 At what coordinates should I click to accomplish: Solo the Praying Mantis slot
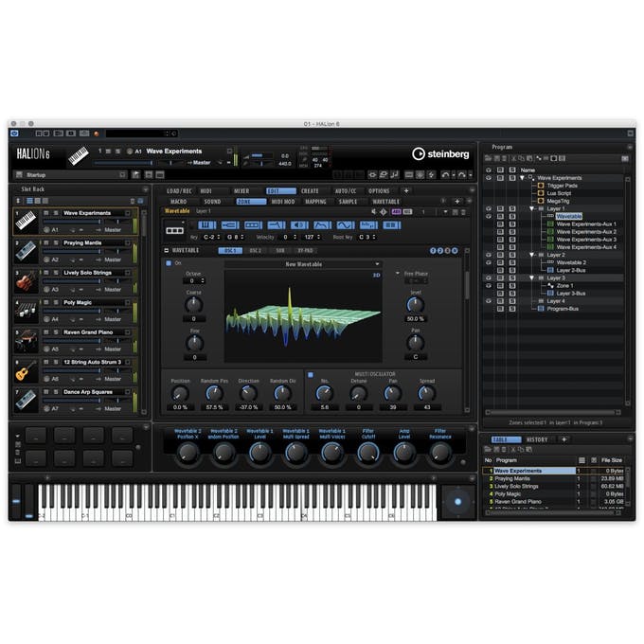click(x=56, y=242)
